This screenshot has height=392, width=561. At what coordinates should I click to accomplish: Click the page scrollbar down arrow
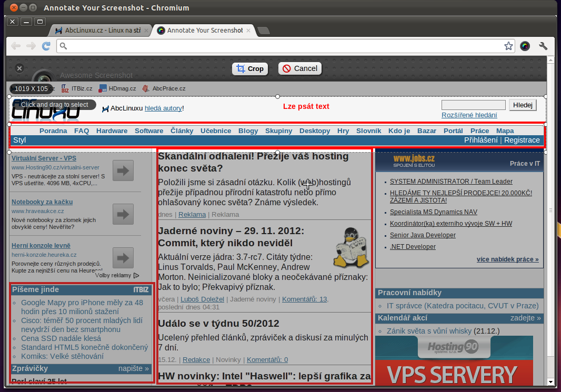[x=550, y=382]
